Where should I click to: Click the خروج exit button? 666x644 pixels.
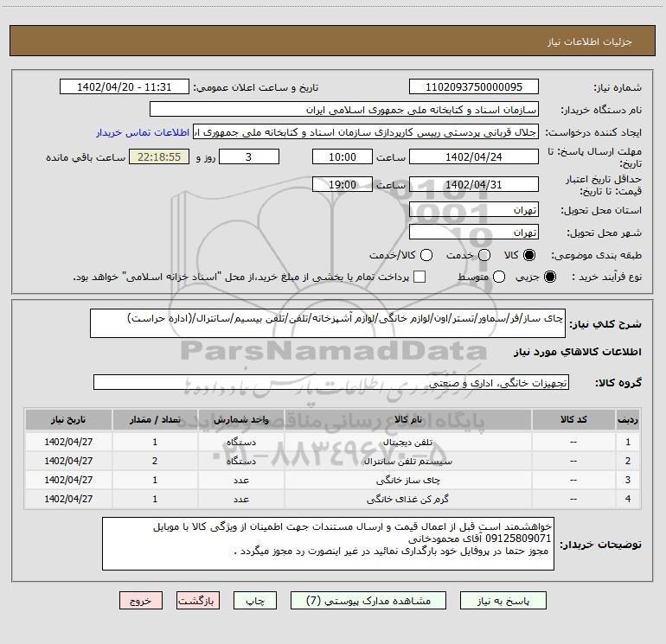click(141, 601)
